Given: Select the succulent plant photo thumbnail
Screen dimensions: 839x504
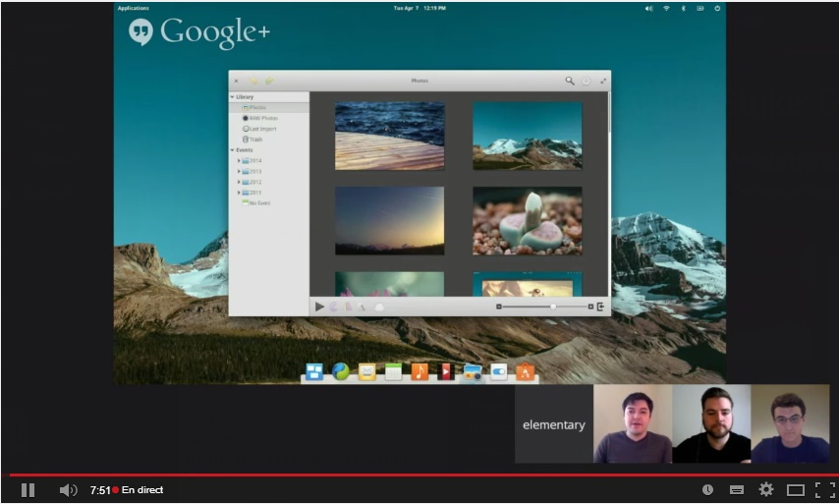Looking at the screenshot, I should click(x=527, y=220).
